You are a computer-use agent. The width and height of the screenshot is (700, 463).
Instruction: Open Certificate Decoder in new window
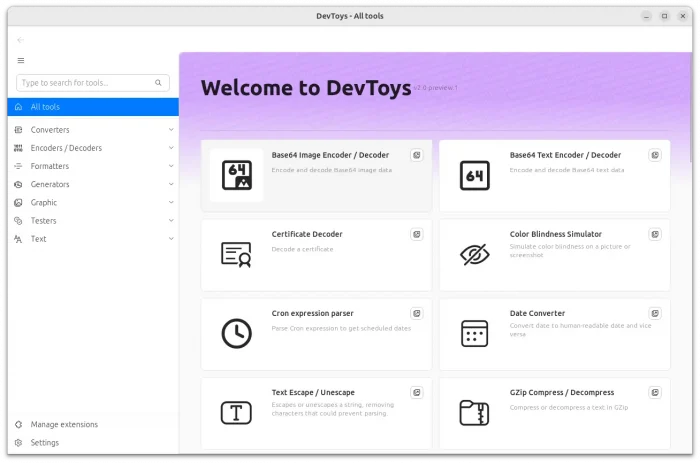[x=417, y=234]
